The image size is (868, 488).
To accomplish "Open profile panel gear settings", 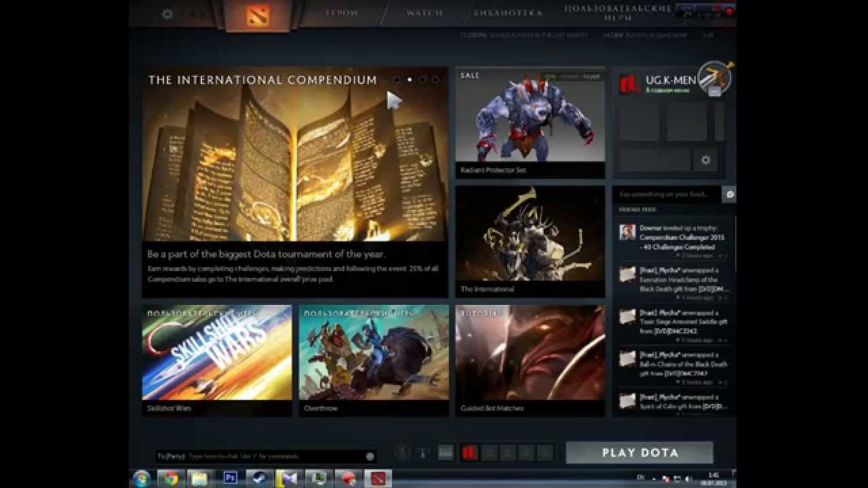I will 705,160.
